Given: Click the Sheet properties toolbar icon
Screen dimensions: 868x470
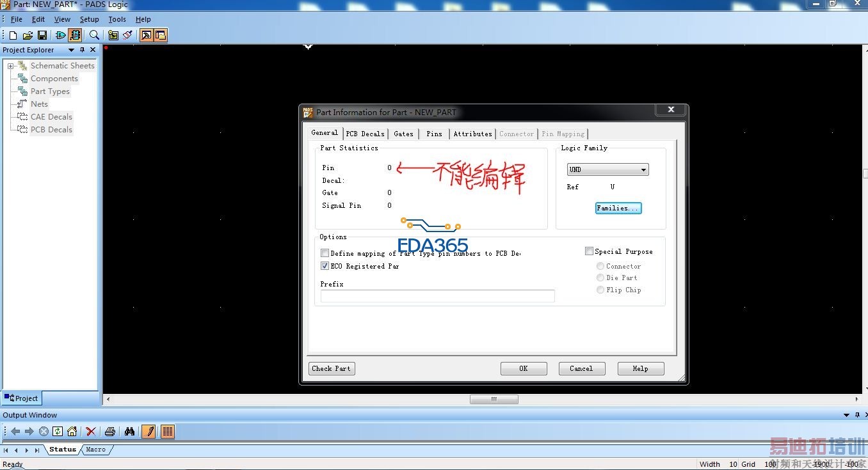Looking at the screenshot, I should click(113, 35).
